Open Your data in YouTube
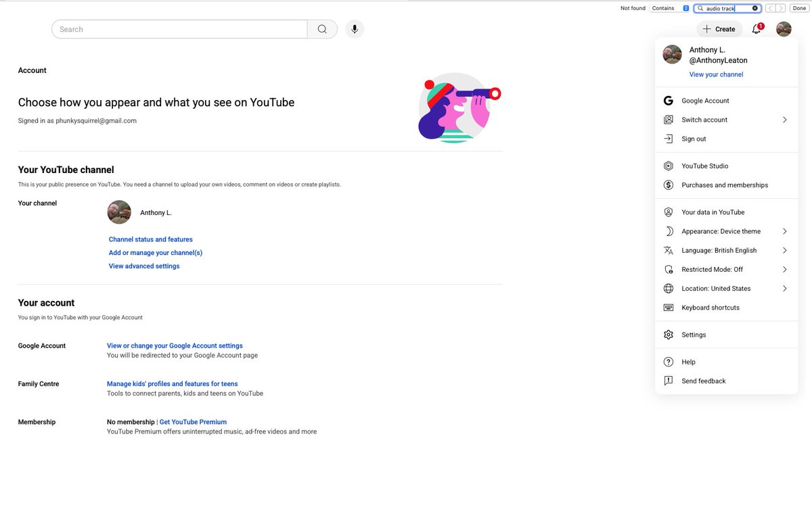812x522 pixels. tap(727, 212)
